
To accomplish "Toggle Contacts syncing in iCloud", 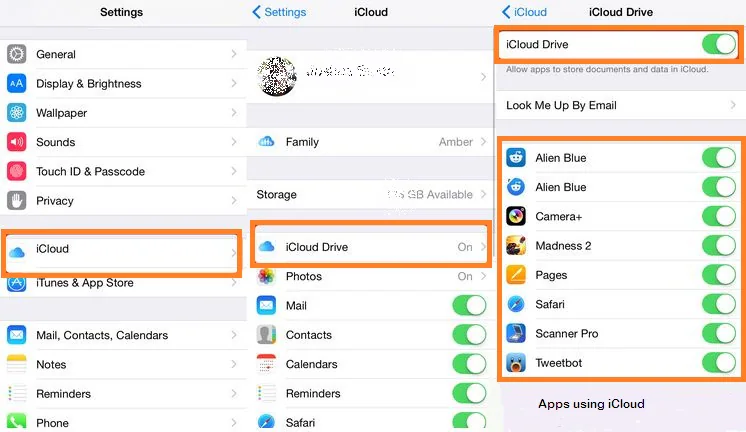I will 469,335.
